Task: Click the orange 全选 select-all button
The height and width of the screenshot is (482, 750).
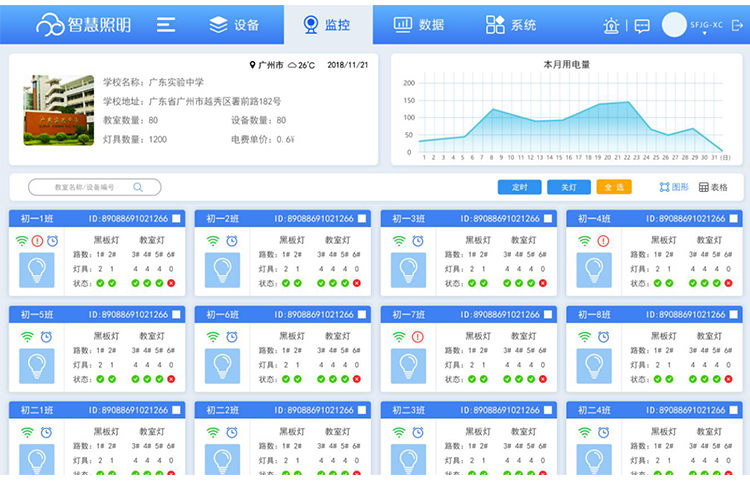Action: [x=614, y=187]
